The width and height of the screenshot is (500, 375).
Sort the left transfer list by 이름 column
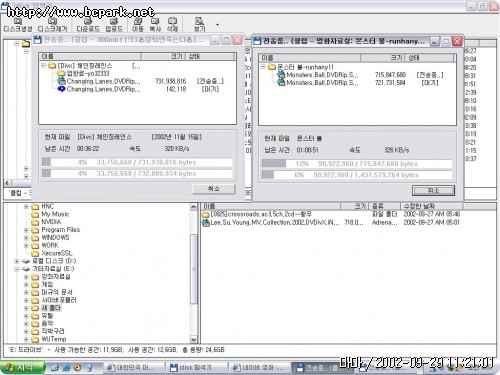click(90, 56)
